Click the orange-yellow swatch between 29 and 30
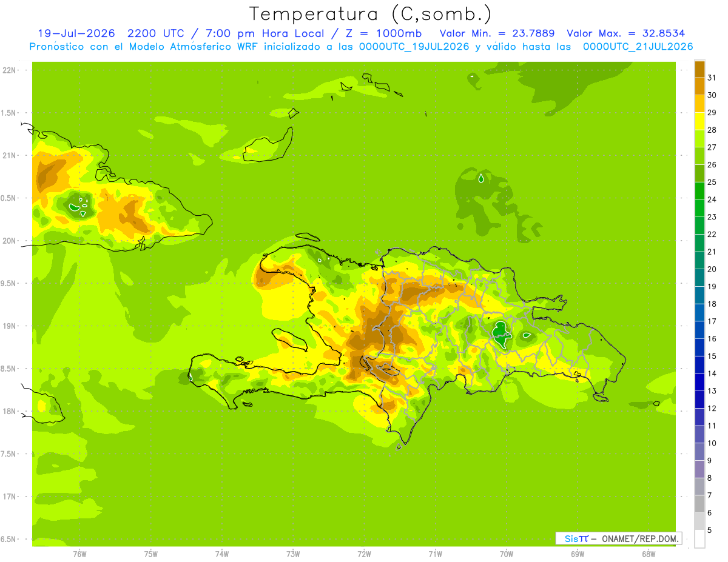This screenshot has height=562, width=728. (699, 104)
